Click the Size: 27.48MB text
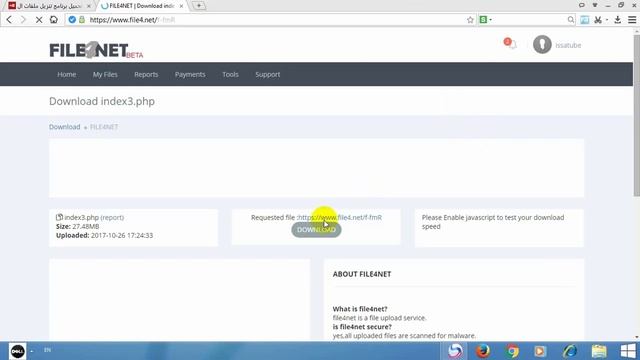Image resolution: width=640 pixels, height=360 pixels. pyautogui.click(x=78, y=226)
